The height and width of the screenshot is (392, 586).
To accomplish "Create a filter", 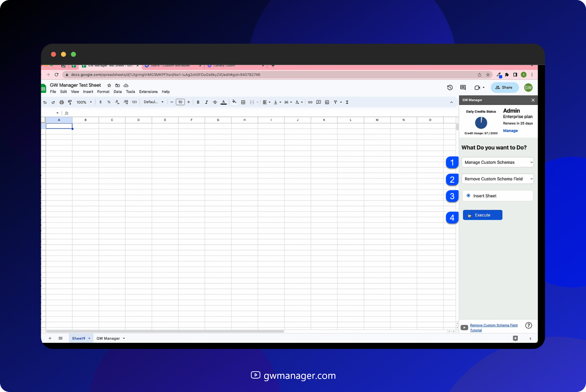I will pyautogui.click(x=335, y=102).
